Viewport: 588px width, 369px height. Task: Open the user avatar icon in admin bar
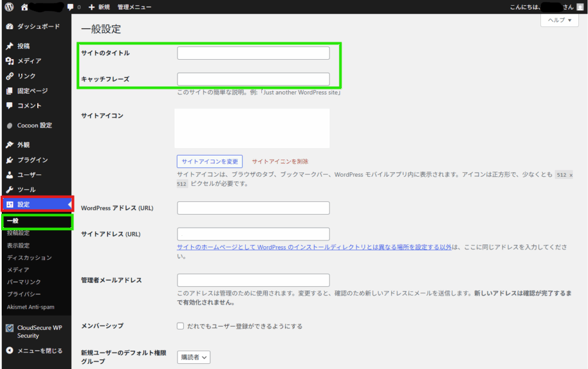tap(580, 7)
